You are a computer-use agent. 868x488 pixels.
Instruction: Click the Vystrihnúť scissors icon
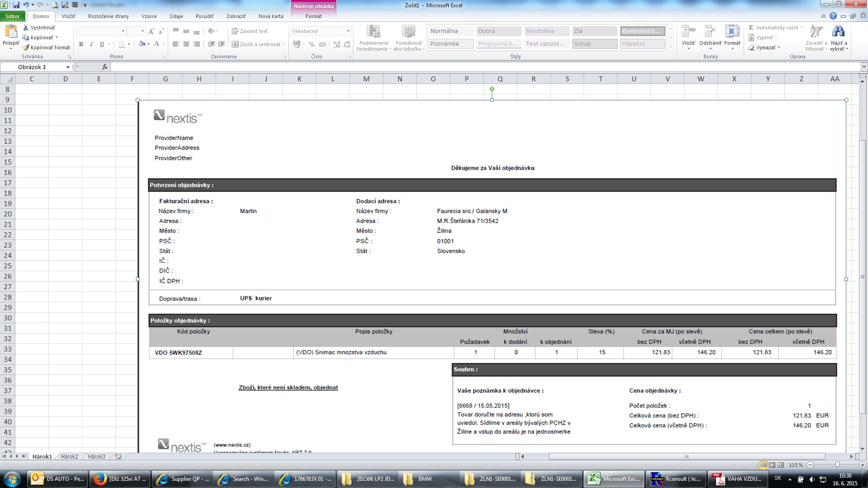pos(26,28)
